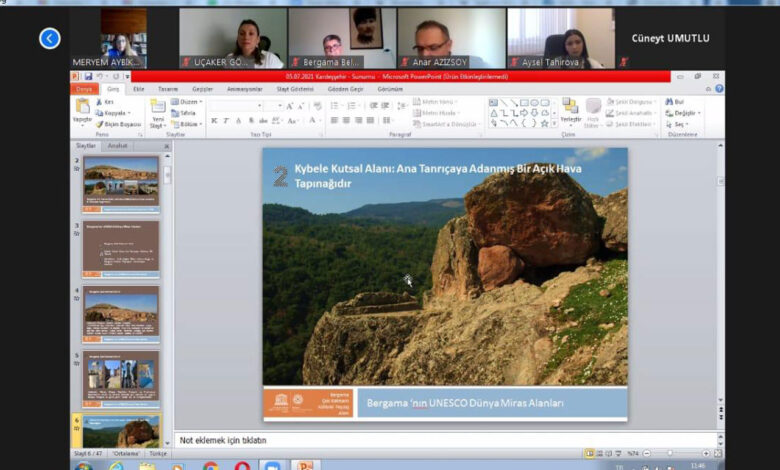Viewport: 780px width, 470px height.
Task: Select slide 3 thumbnail in panel
Action: click(121, 250)
